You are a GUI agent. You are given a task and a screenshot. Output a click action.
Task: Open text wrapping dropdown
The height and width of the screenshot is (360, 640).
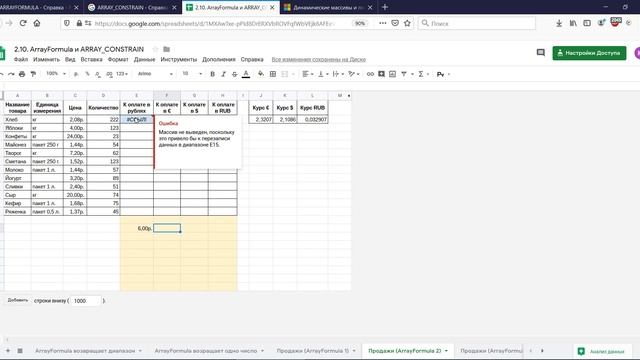[x=338, y=74]
